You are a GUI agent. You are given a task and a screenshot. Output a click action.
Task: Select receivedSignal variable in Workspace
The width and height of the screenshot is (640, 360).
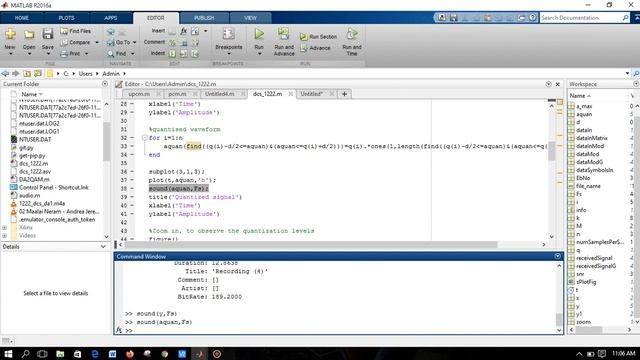[594, 258]
